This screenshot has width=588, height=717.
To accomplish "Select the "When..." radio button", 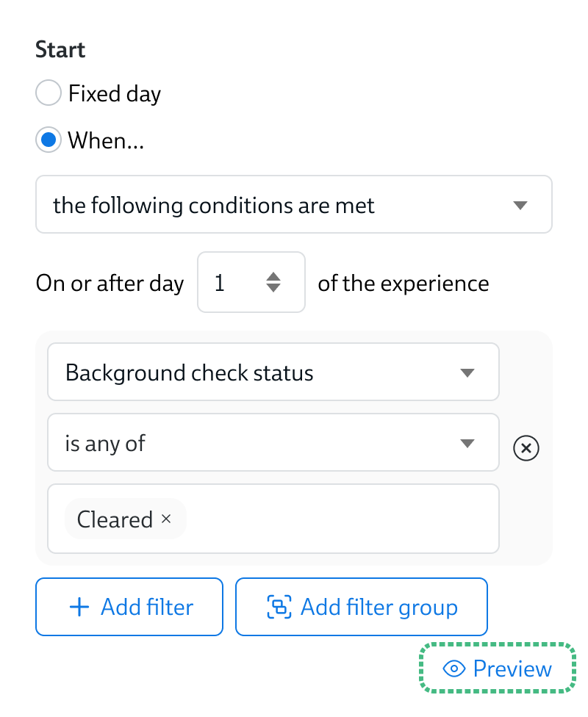I will pyautogui.click(x=49, y=140).
